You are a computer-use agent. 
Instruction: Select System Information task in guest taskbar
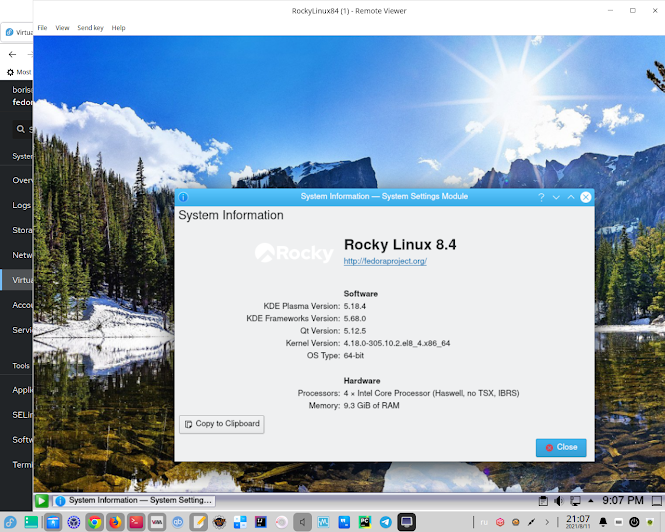pyautogui.click(x=134, y=501)
